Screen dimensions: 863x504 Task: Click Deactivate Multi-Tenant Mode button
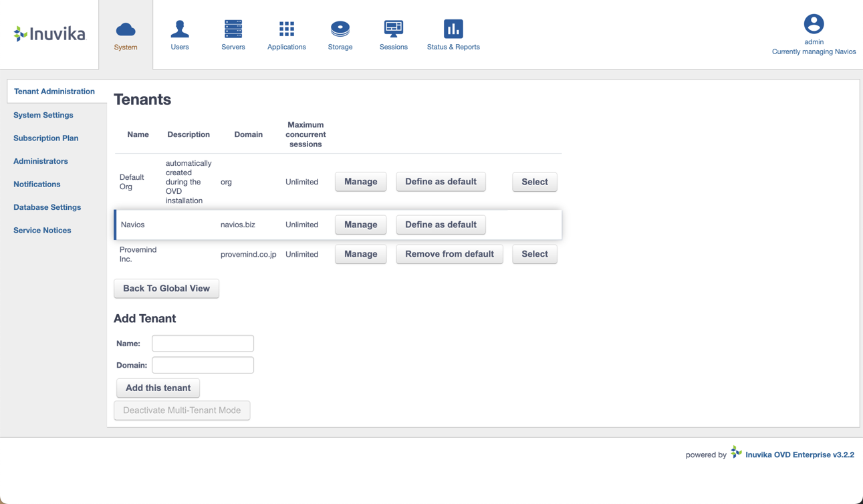[x=182, y=410]
